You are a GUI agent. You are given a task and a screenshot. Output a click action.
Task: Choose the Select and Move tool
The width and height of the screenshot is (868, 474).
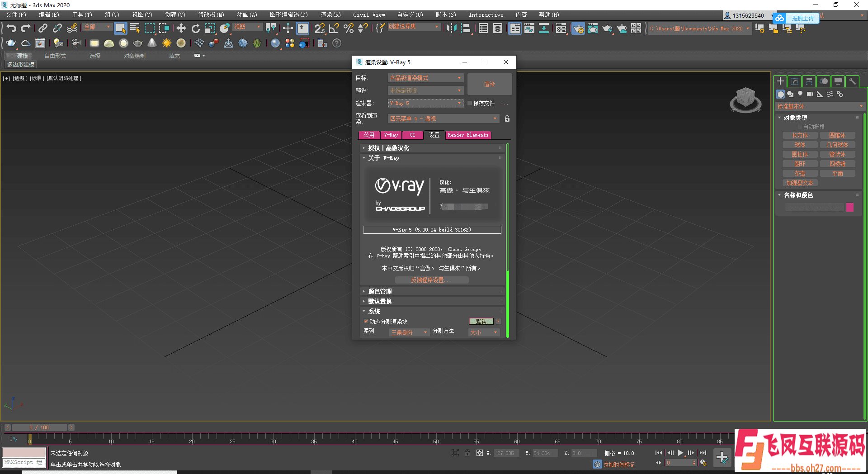(x=181, y=28)
